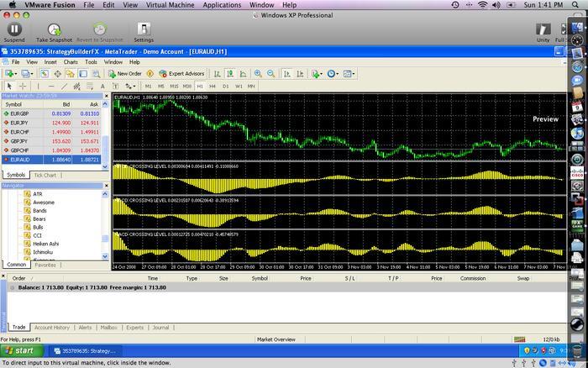
Task: Click the Market Watch scrollbar down arrow
Action: click(105, 166)
